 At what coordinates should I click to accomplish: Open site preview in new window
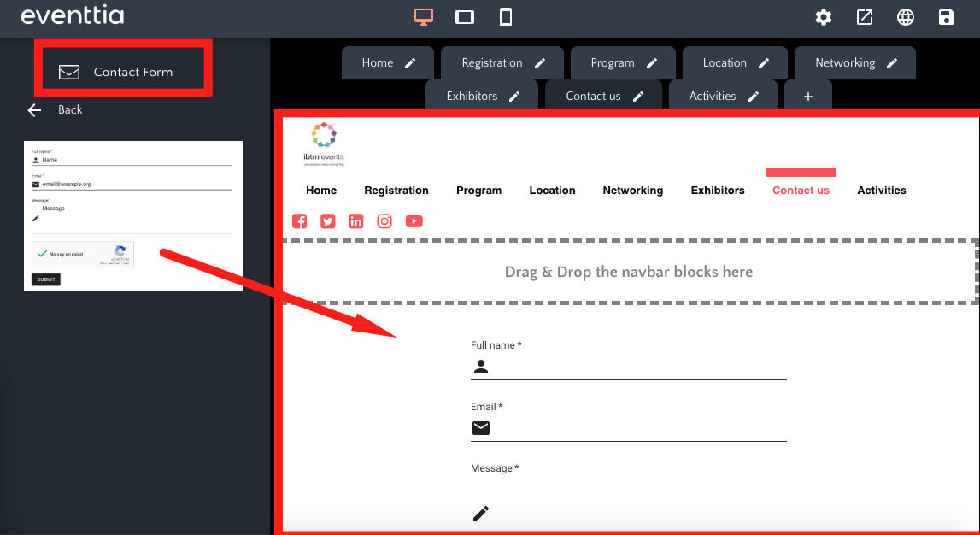(x=865, y=17)
